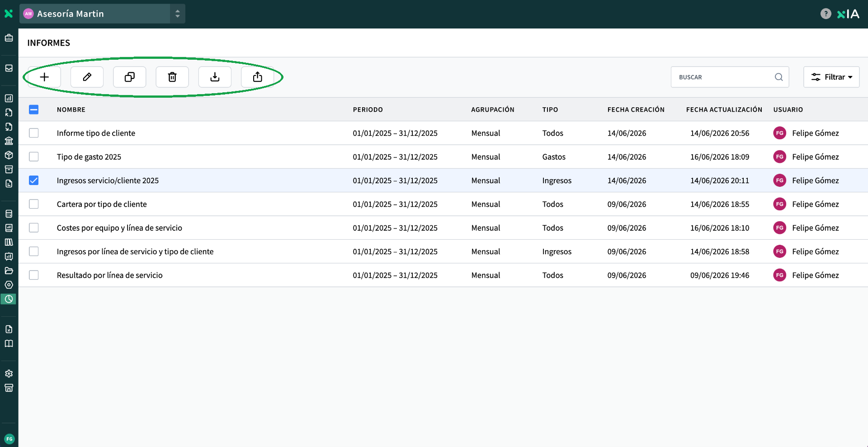Check Resultado por línea de servicio row
868x447 pixels.
[34, 275]
